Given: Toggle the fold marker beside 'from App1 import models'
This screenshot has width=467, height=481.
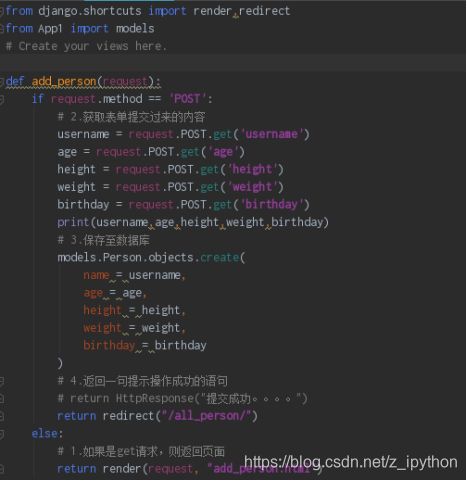Looking at the screenshot, I should point(2,29).
